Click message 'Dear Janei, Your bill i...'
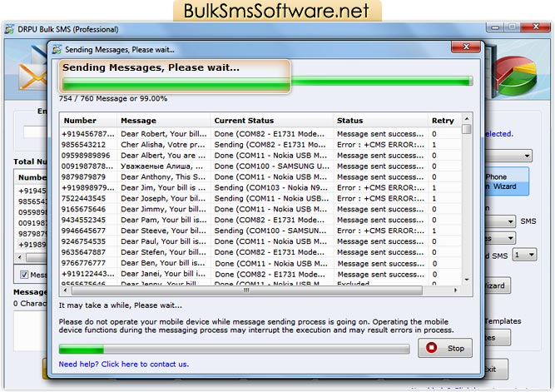 [163, 274]
